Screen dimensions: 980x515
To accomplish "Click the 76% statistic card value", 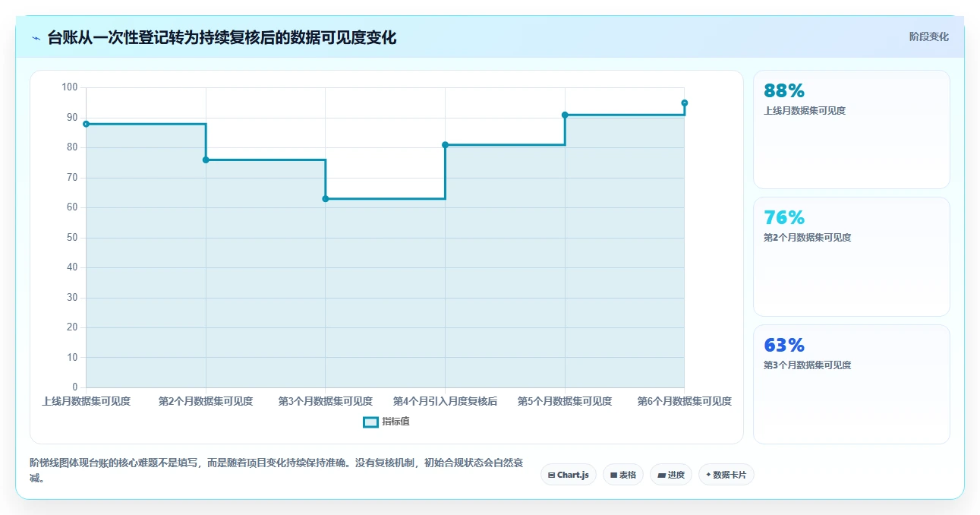I will [784, 217].
